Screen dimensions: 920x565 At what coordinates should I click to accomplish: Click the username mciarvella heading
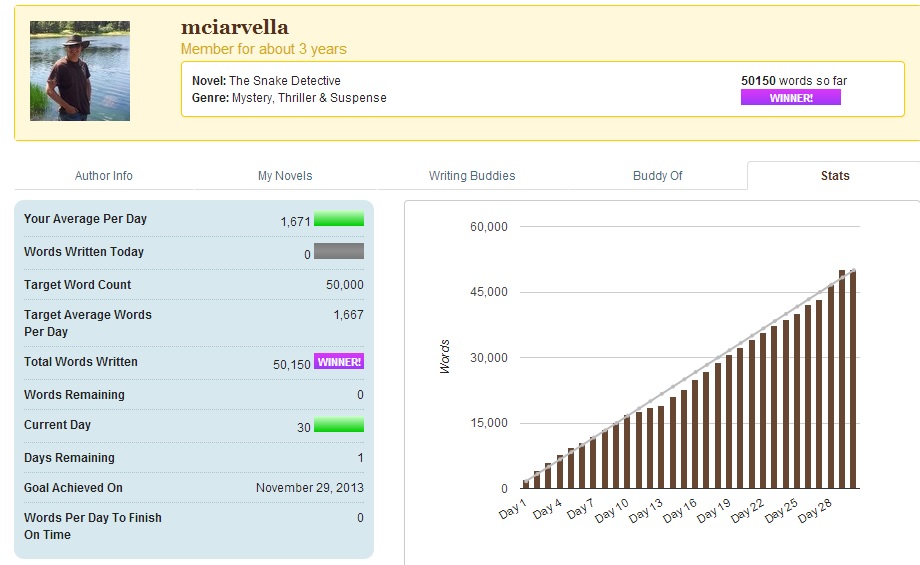tap(235, 27)
